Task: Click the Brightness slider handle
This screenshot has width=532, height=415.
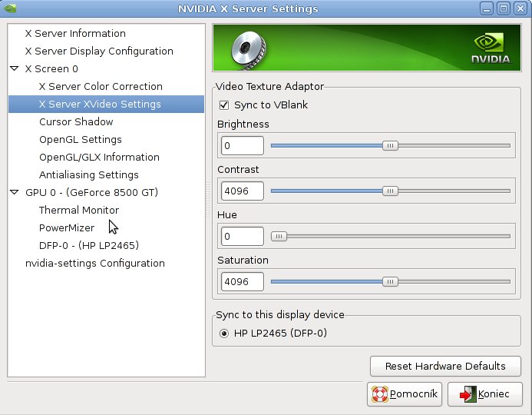Action: pyautogui.click(x=390, y=146)
